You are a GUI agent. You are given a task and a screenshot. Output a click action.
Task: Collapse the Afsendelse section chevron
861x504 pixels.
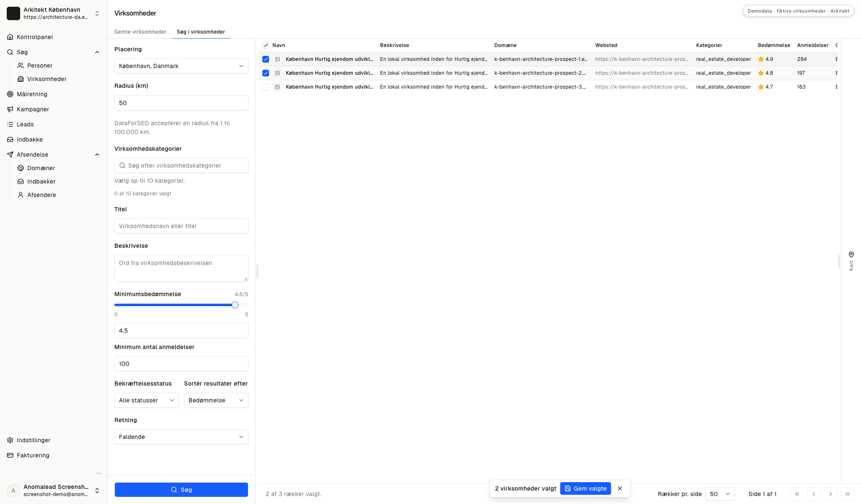(x=97, y=155)
